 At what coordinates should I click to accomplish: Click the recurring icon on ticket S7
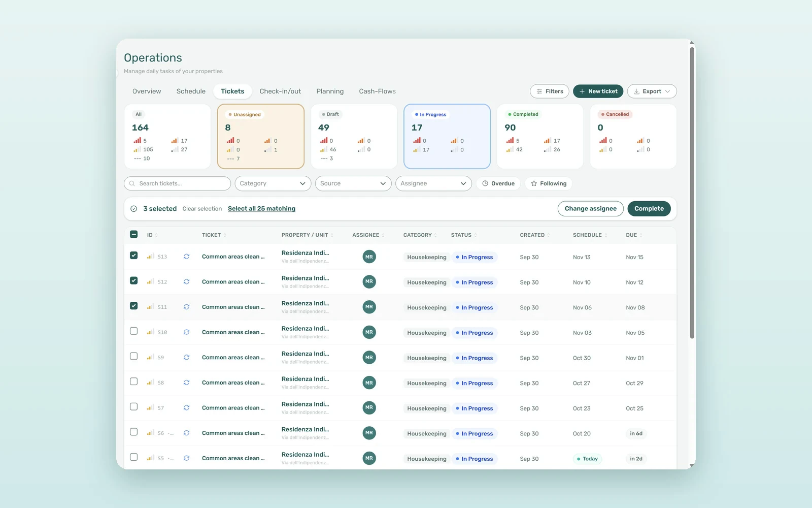pyautogui.click(x=187, y=408)
